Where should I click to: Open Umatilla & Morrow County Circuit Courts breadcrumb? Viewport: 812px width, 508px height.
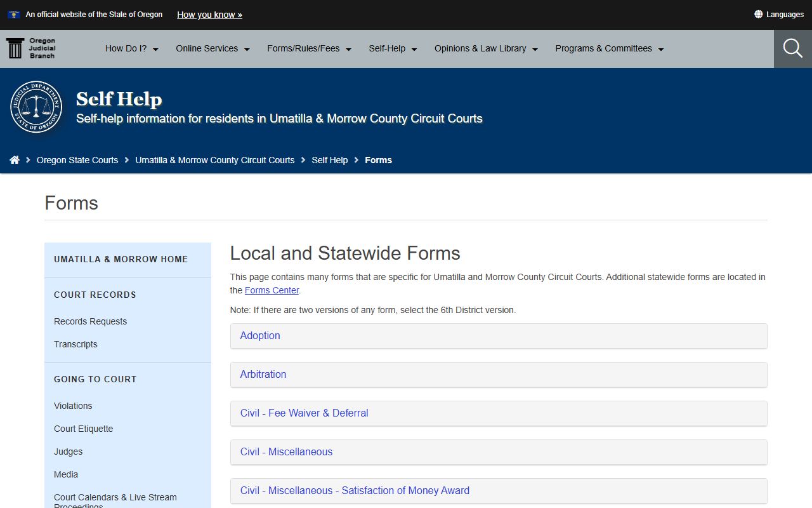pos(214,160)
